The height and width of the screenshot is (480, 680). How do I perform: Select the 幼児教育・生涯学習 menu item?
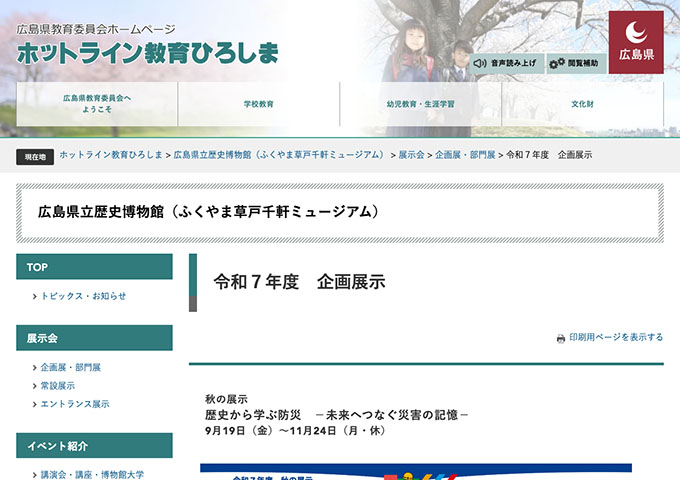coord(420,104)
